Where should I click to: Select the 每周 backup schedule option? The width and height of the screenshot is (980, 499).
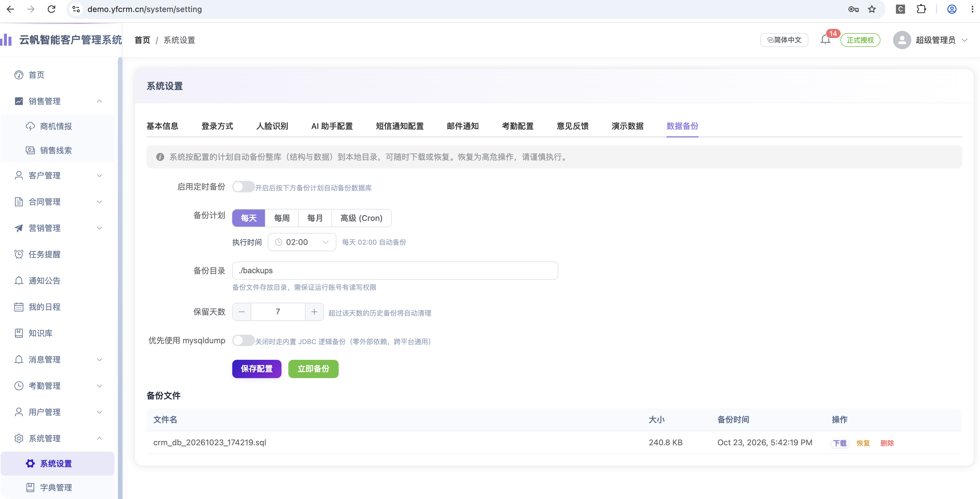coord(282,218)
